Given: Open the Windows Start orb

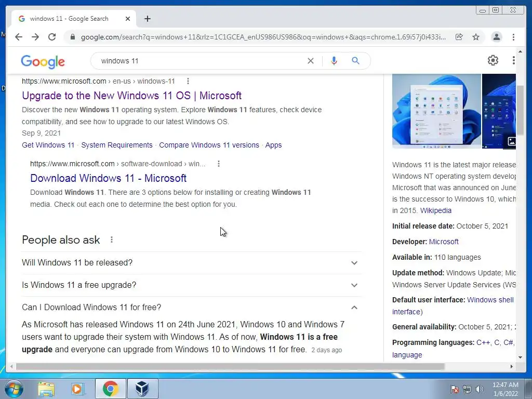Looking at the screenshot, I should point(14,389).
